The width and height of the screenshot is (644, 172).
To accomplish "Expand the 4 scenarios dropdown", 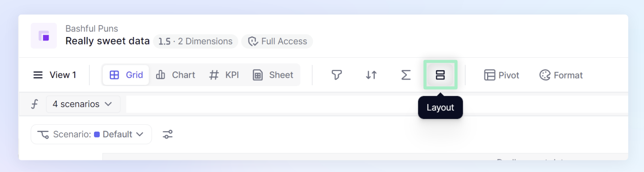I will tap(83, 104).
